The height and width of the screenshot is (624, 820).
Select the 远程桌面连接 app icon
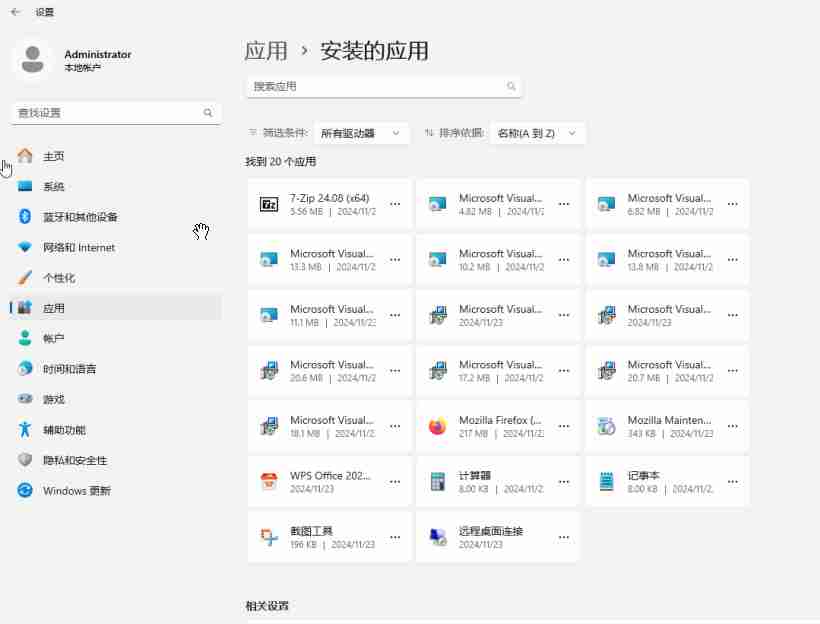(437, 537)
